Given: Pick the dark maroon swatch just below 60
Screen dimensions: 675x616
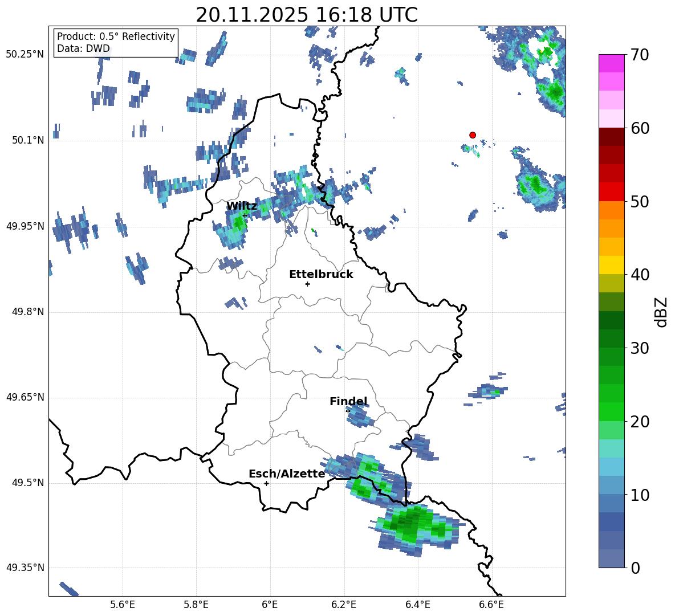Looking at the screenshot, I should pyautogui.click(x=611, y=137).
